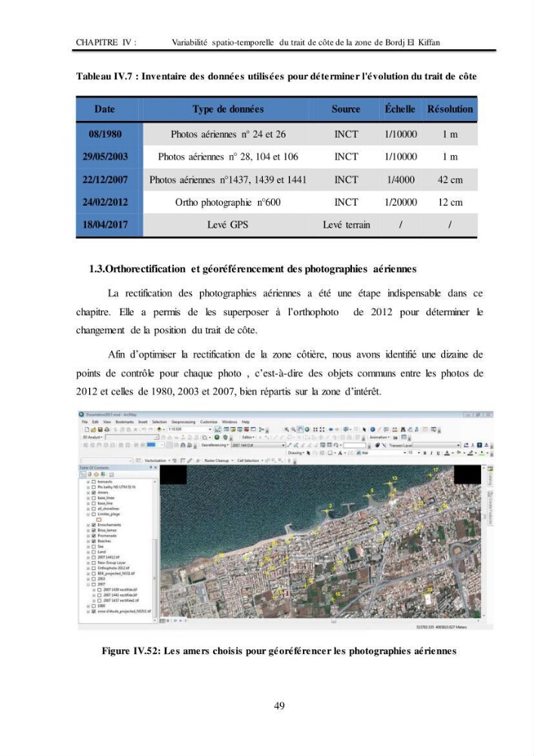Select the Drawing toolbar pointer arrow
The image size is (534, 756).
309,453
